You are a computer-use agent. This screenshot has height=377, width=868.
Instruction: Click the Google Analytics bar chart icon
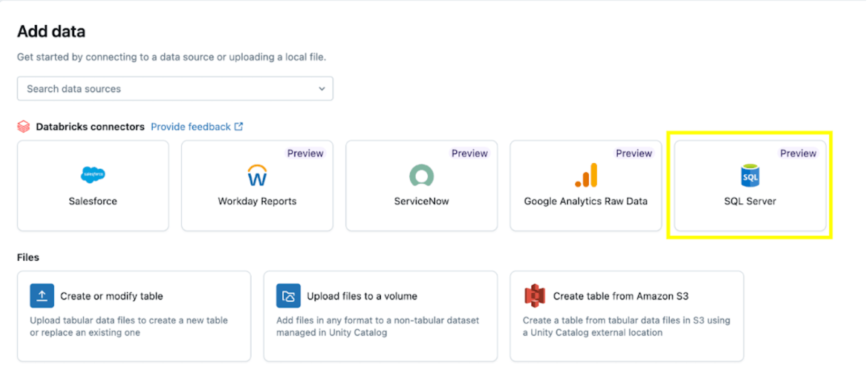586,176
